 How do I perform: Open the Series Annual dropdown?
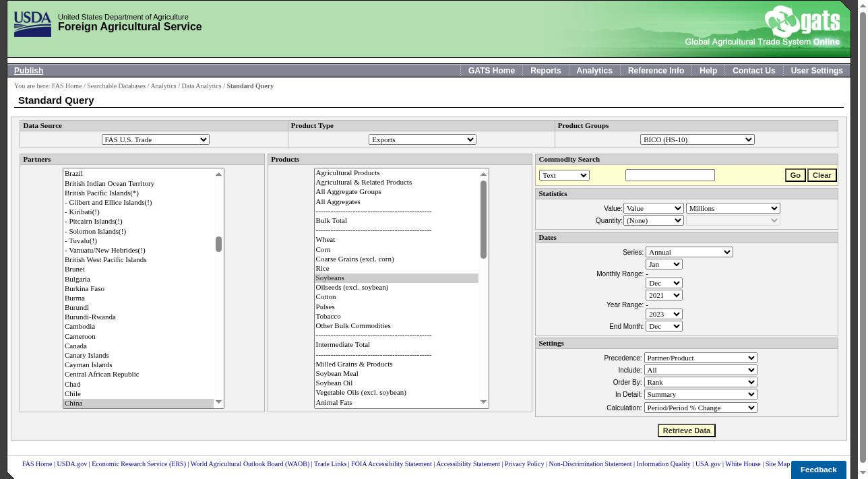point(689,252)
